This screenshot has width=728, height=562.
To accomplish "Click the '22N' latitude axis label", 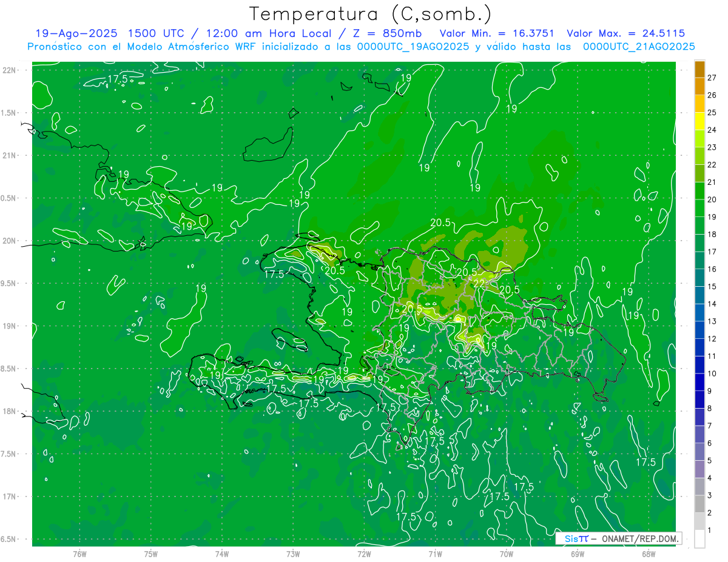I will click(x=9, y=70).
